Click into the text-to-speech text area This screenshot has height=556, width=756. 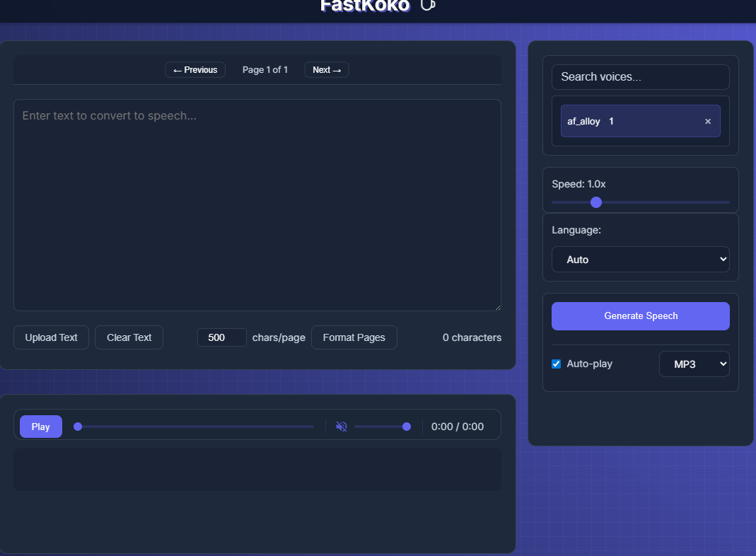click(x=257, y=205)
